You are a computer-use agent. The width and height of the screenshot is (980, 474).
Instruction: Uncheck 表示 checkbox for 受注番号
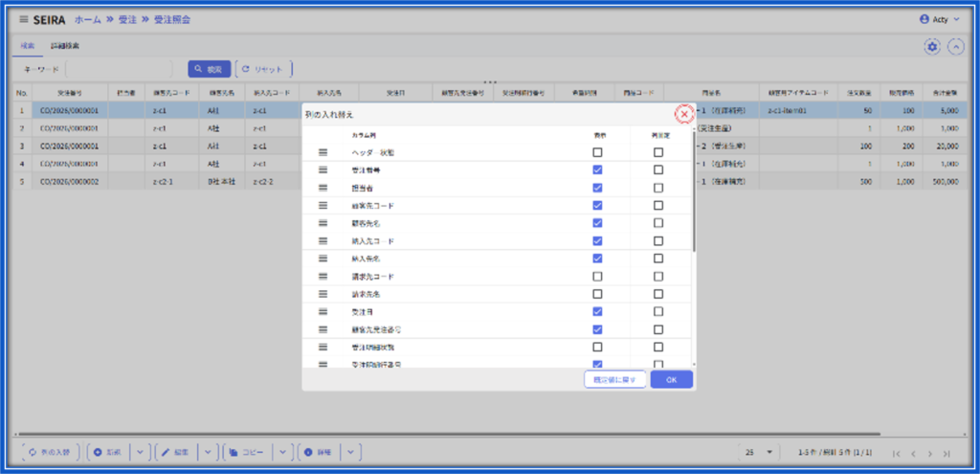coord(597,170)
